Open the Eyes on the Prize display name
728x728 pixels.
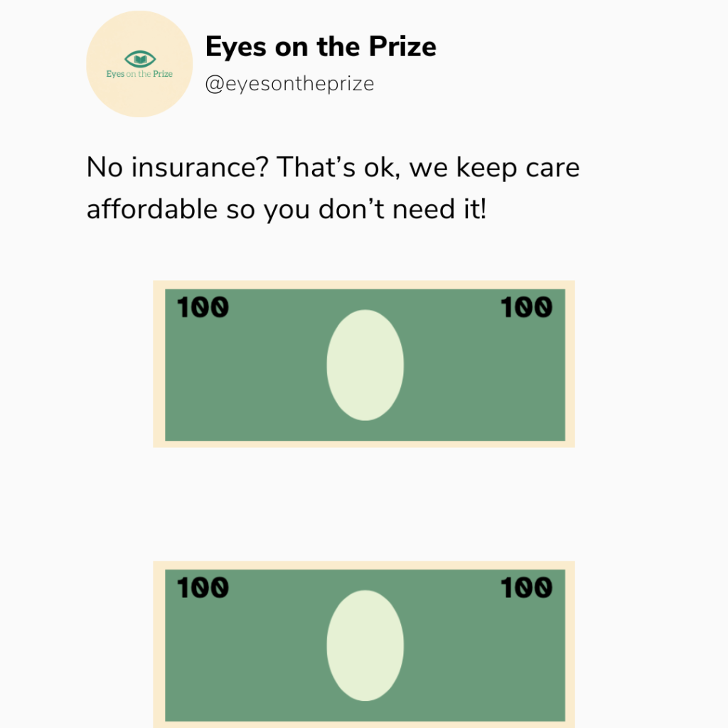pyautogui.click(x=321, y=47)
